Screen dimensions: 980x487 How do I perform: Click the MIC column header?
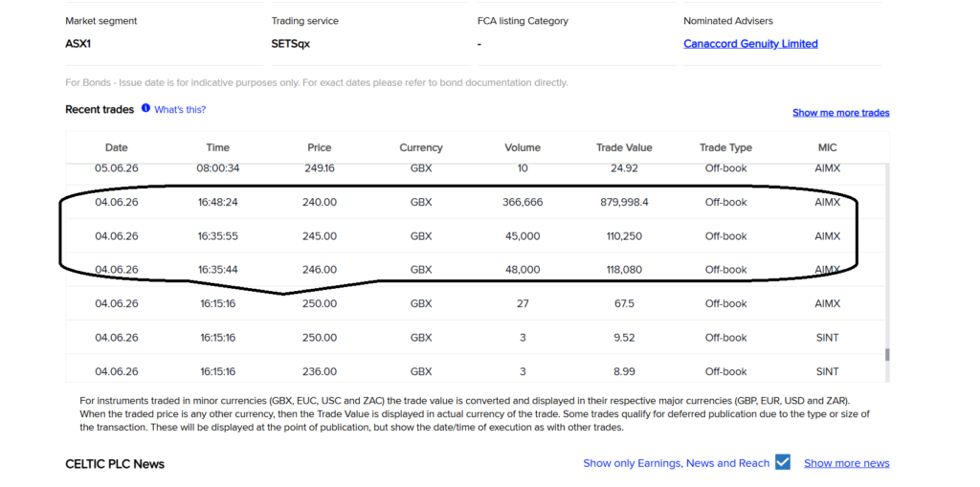point(828,147)
